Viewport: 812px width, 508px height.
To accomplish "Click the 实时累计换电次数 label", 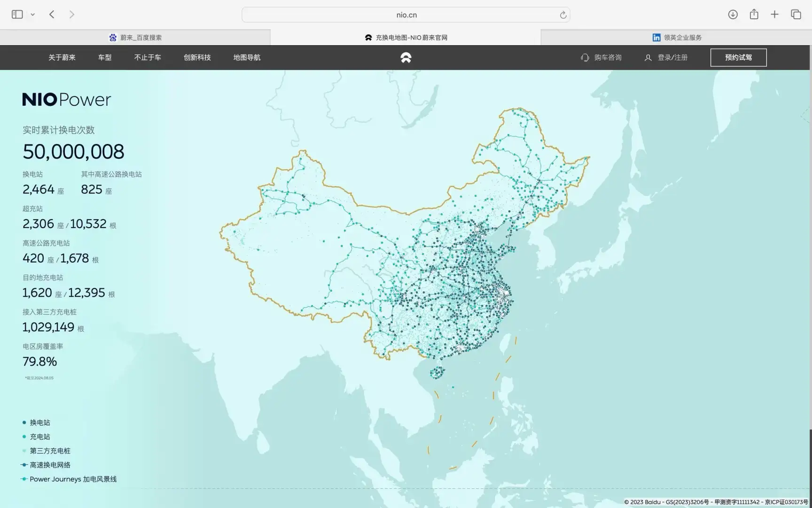I will click(x=59, y=130).
